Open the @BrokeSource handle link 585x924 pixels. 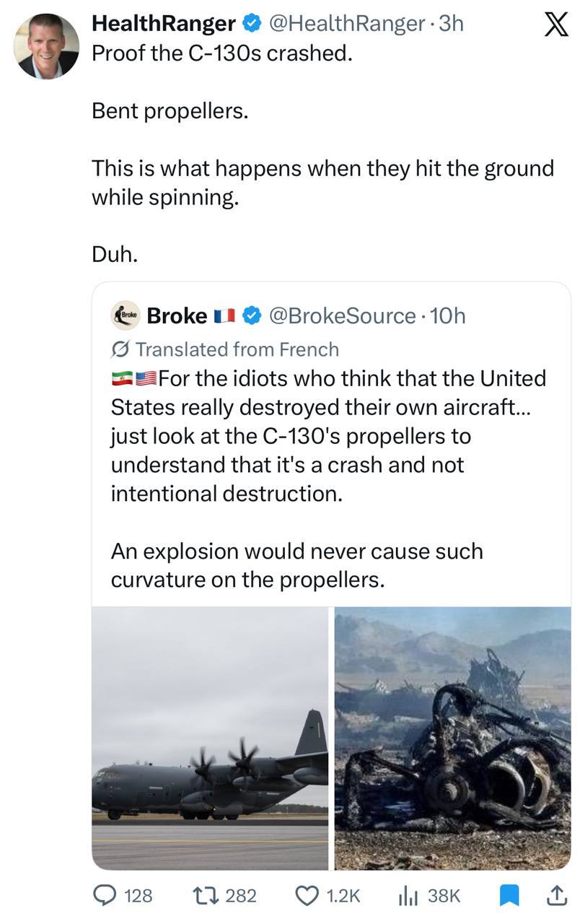(x=342, y=315)
